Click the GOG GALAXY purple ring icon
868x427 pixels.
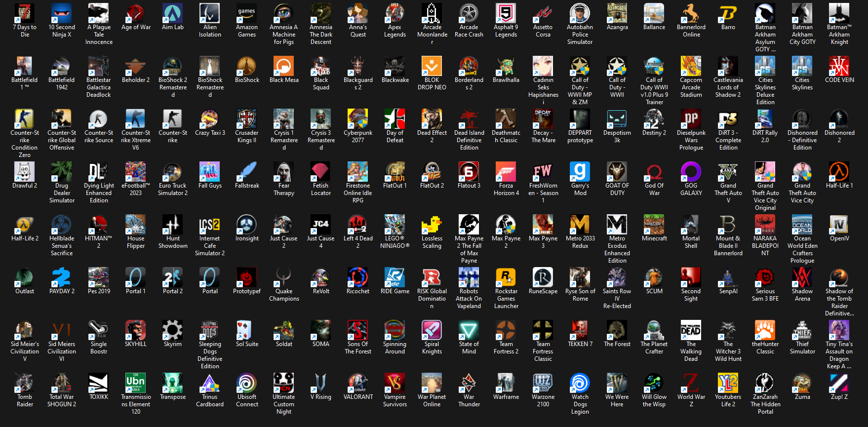691,172
